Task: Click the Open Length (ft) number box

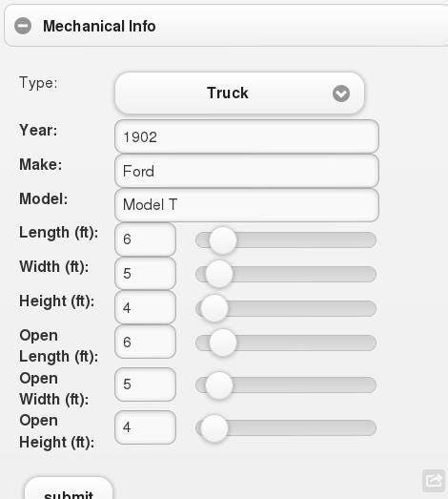Action: pyautogui.click(x=145, y=342)
